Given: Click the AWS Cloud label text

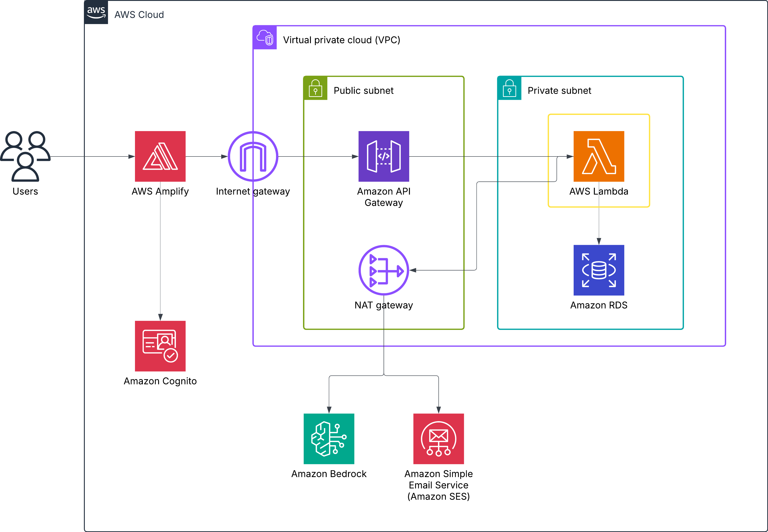Looking at the screenshot, I should pyautogui.click(x=139, y=15).
